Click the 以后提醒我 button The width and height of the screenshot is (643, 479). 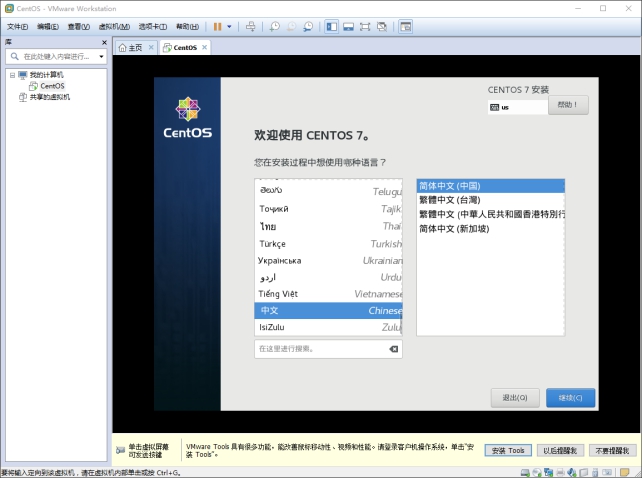click(560, 450)
